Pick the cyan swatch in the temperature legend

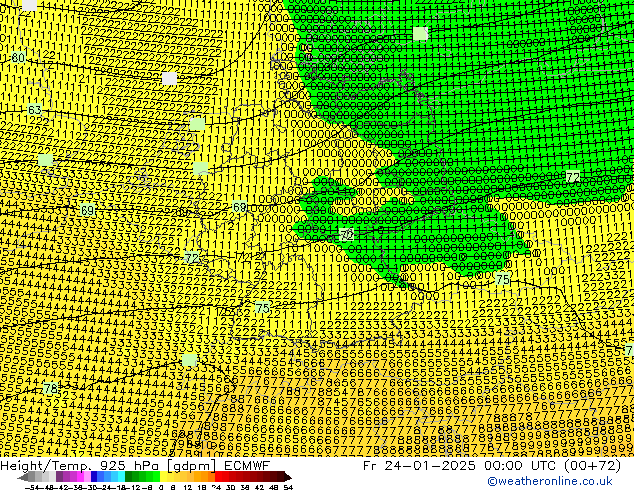click(121, 477)
